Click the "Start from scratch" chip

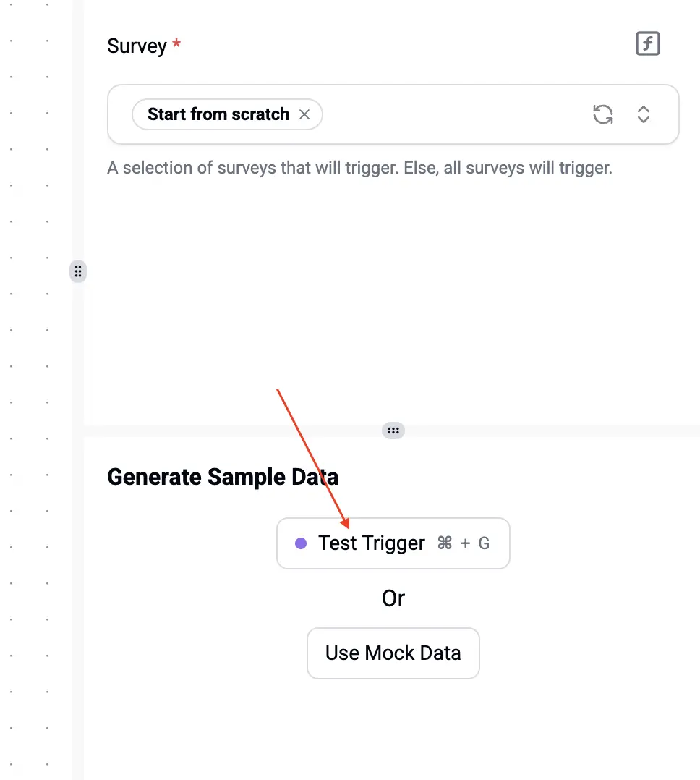(x=218, y=114)
